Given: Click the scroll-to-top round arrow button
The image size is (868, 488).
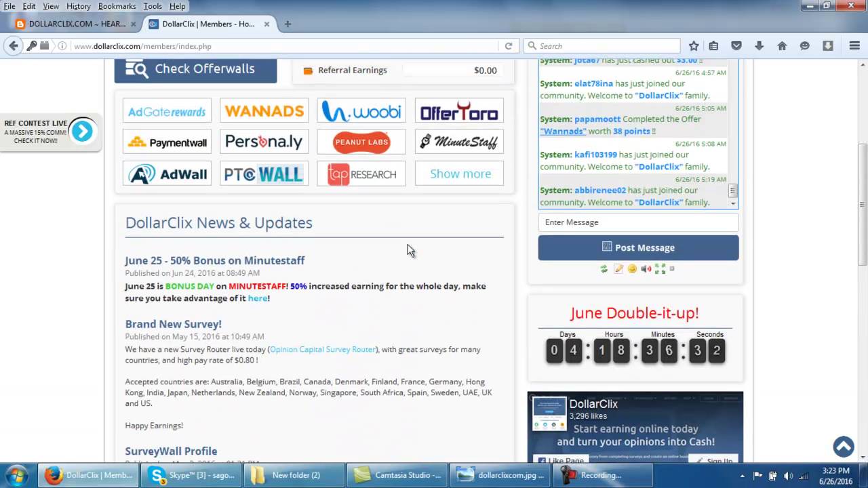Looking at the screenshot, I should point(844,447).
